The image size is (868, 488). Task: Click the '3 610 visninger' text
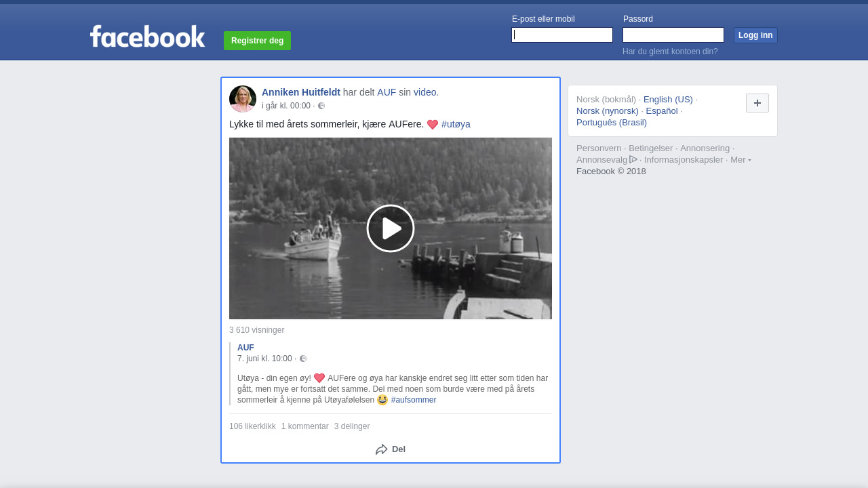pos(257,330)
